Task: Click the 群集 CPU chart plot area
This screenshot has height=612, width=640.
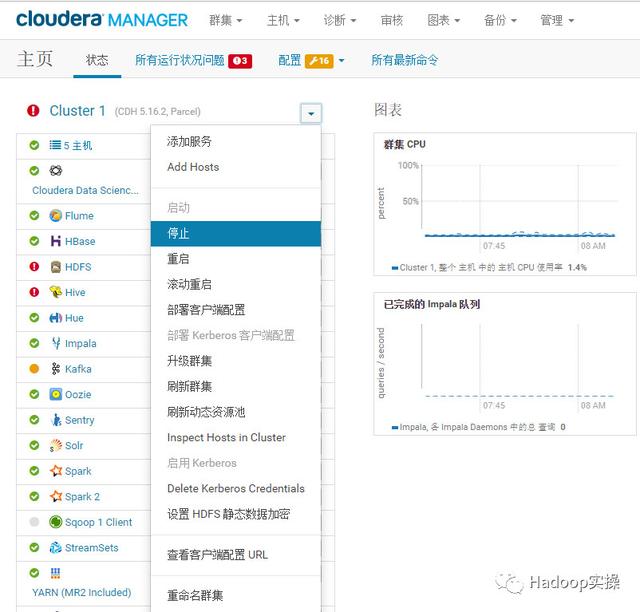Action: (519, 201)
